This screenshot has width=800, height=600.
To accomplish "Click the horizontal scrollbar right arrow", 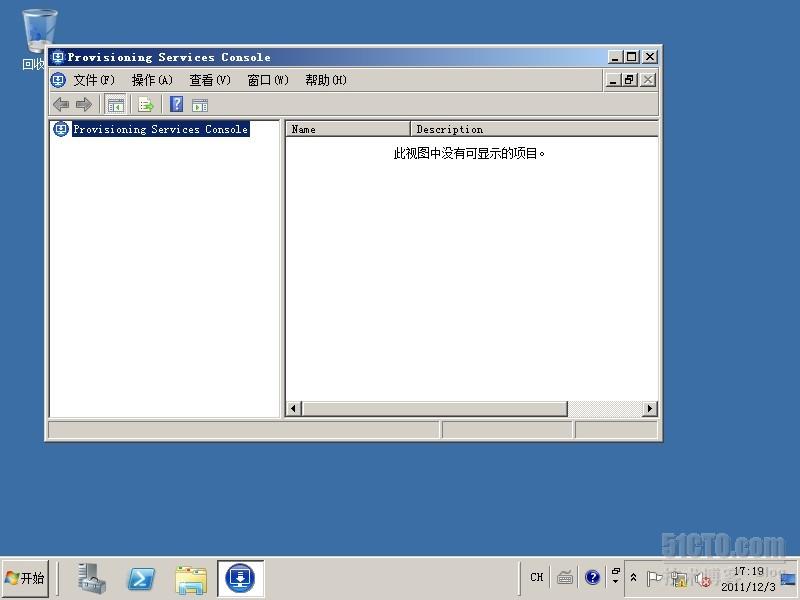I will [x=649, y=409].
